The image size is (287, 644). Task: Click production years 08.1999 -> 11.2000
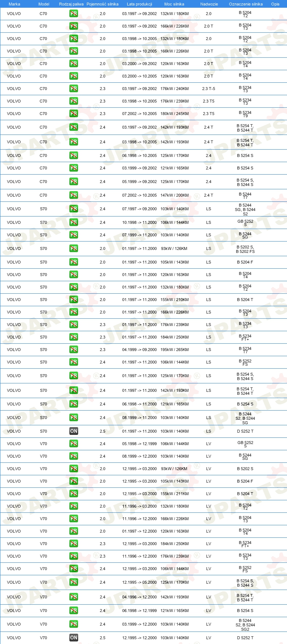[139, 418]
